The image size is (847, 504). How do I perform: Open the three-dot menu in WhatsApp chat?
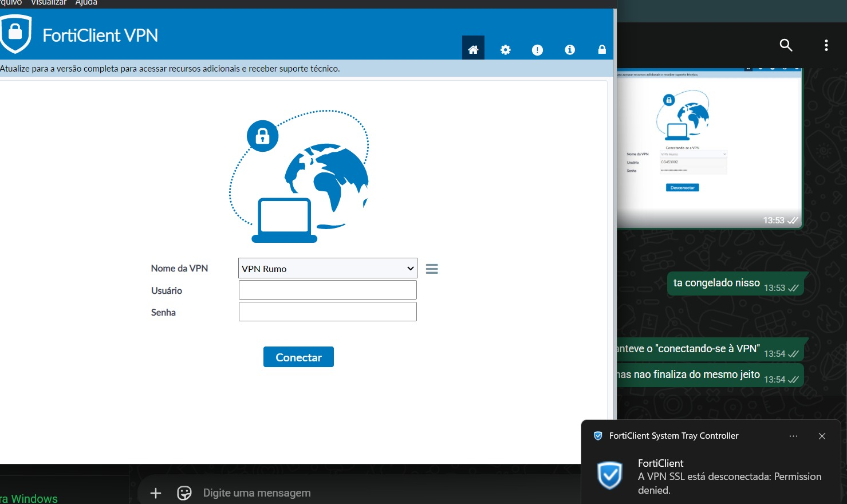tap(826, 45)
